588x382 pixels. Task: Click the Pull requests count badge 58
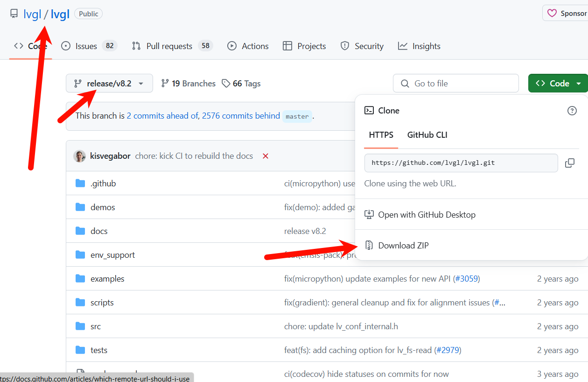click(205, 46)
